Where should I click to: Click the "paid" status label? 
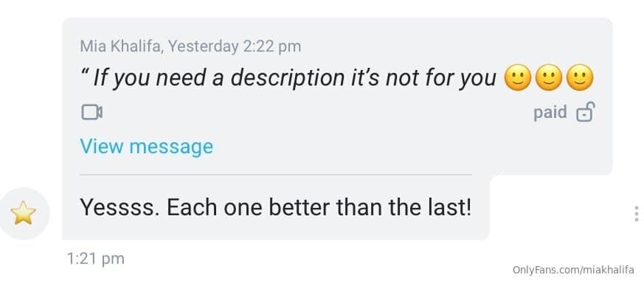point(550,113)
